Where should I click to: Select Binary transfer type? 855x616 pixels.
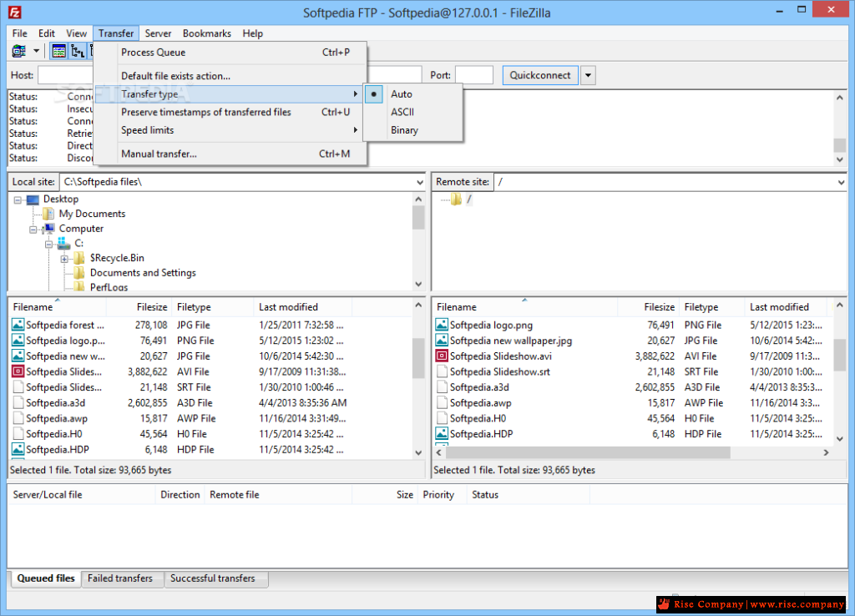[413, 129]
